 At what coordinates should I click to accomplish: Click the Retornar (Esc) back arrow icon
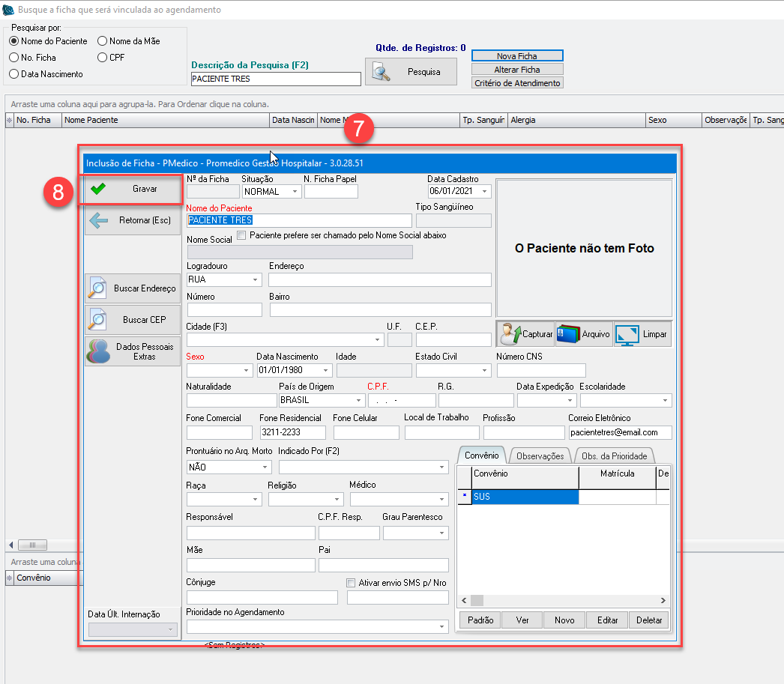(99, 221)
